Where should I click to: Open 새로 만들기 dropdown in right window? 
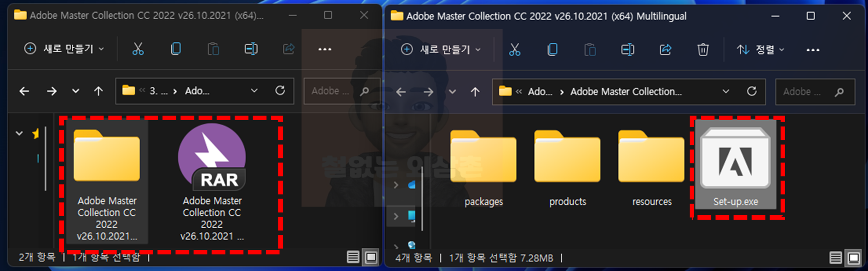point(441,49)
